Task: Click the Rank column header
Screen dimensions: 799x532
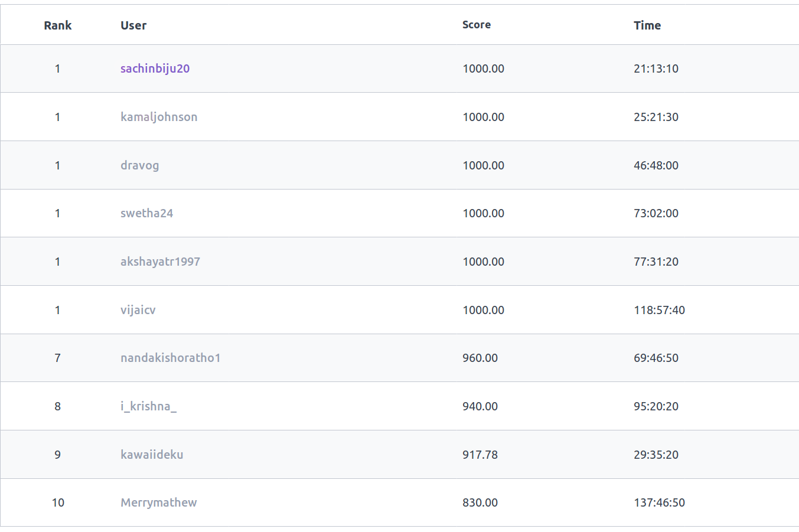Action: click(x=57, y=25)
